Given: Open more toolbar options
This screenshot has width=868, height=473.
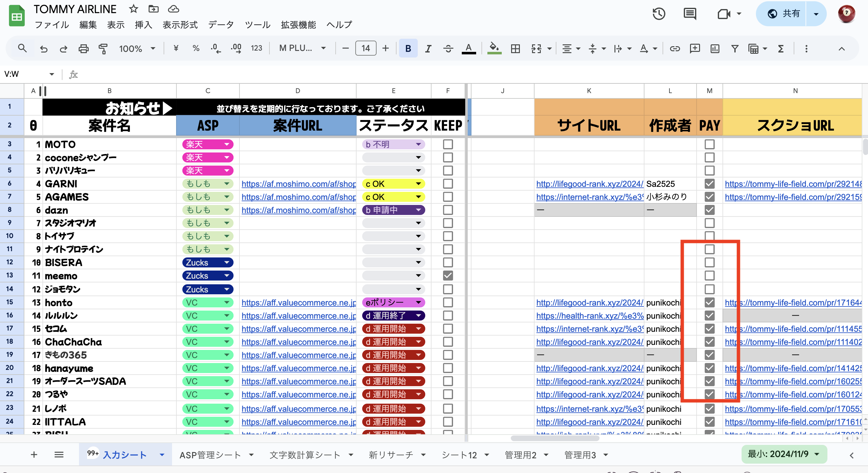Looking at the screenshot, I should 806,48.
